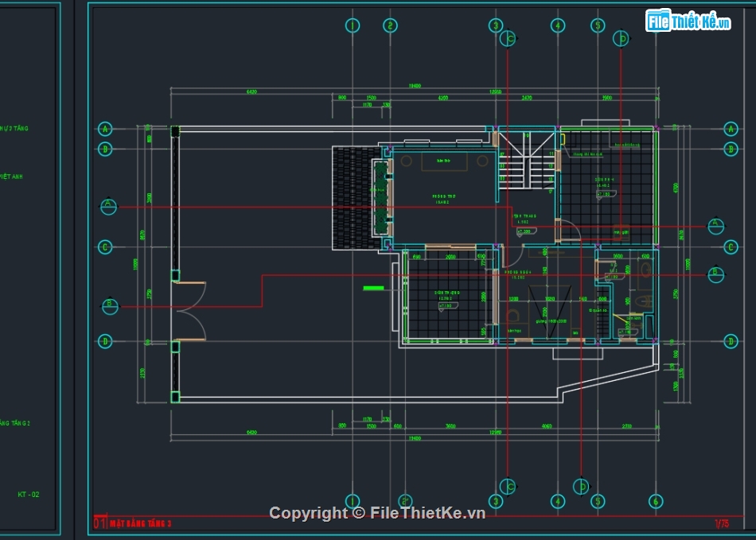756x540 pixels.
Task: Click grid bubble 4 at top
Action: [x=558, y=25]
